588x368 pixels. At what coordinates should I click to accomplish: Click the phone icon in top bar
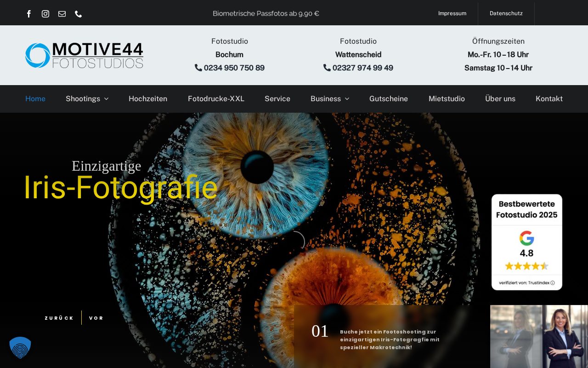(79, 14)
